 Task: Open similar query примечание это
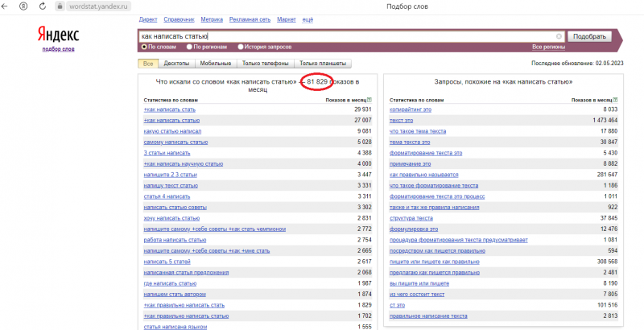tap(411, 164)
